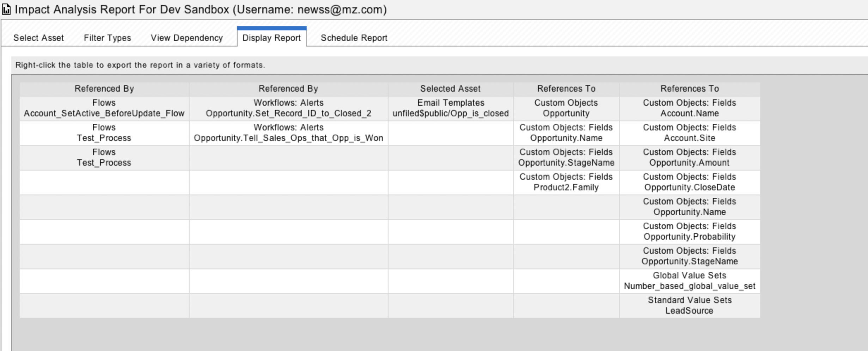The image size is (868, 351).
Task: Switch to the Select Asset tab
Action: [x=38, y=38]
